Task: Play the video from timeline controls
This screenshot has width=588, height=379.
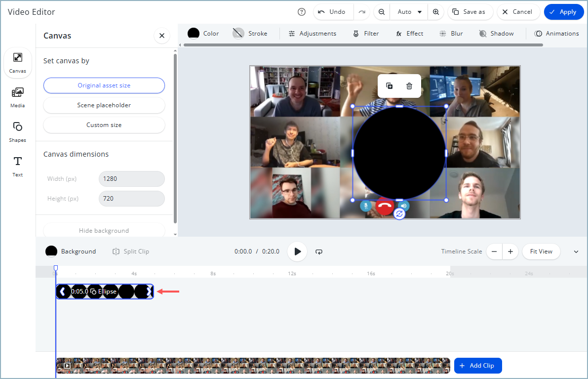Action: click(297, 252)
